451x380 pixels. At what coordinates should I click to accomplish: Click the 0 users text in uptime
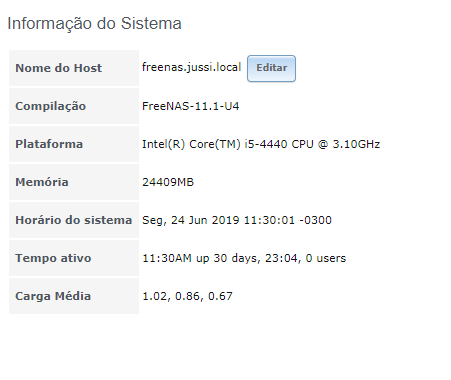coord(326,258)
